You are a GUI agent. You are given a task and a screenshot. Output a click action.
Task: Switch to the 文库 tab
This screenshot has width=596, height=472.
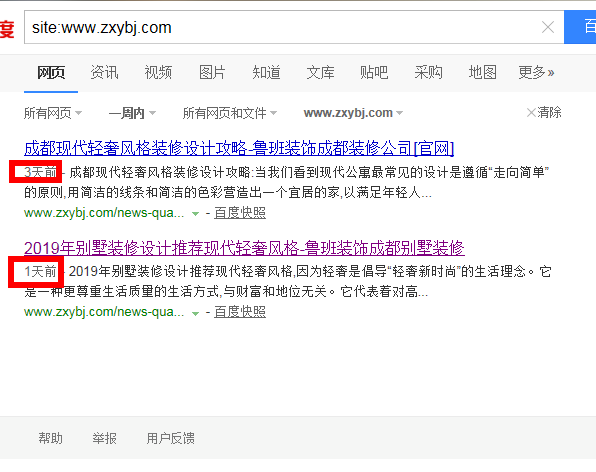point(320,72)
